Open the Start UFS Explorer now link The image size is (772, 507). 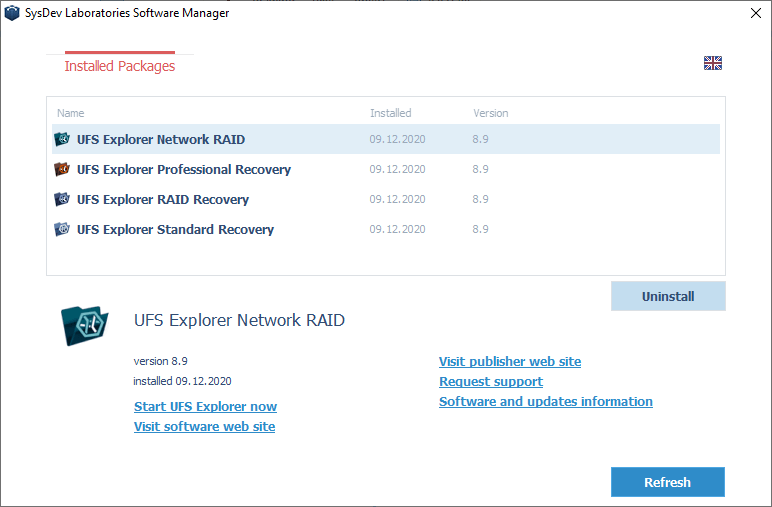click(205, 407)
